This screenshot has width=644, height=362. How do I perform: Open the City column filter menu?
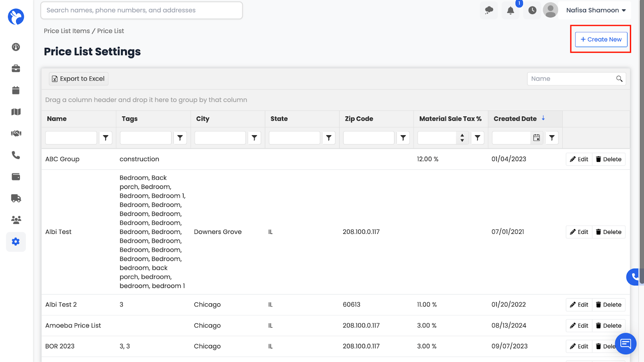click(254, 138)
